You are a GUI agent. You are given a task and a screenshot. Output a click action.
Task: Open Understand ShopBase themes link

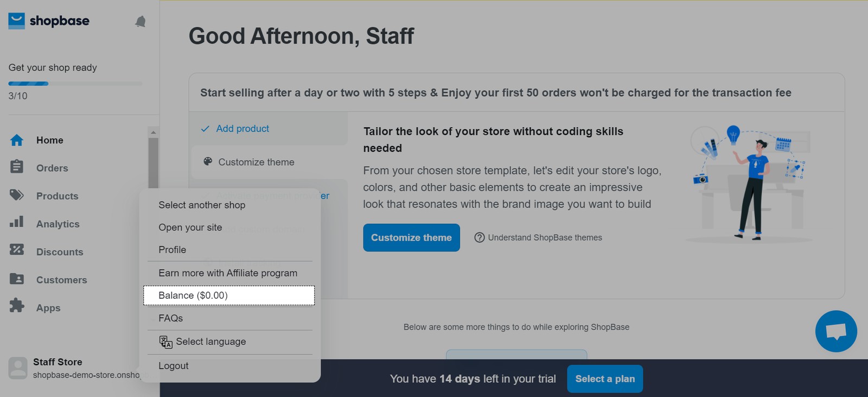pyautogui.click(x=544, y=238)
